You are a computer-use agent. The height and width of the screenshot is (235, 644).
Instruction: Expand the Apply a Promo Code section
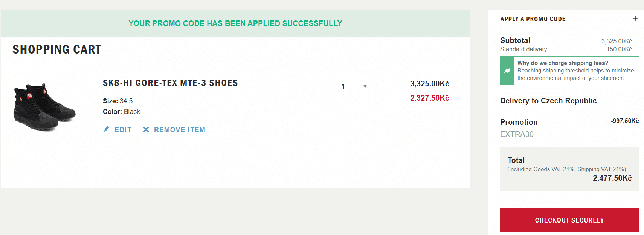click(x=533, y=19)
